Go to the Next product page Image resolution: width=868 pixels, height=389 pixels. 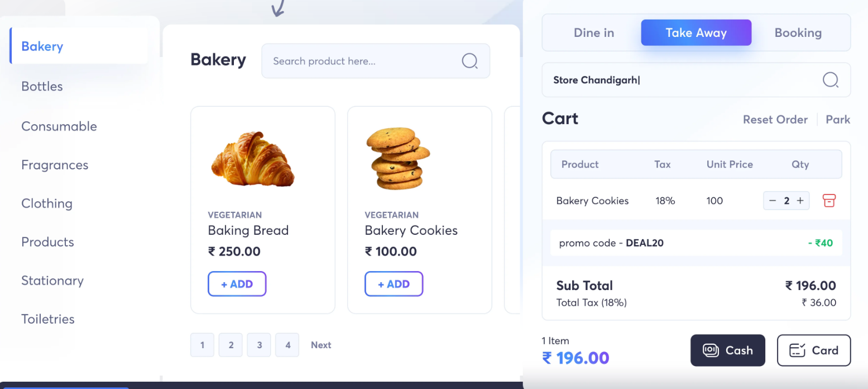[x=321, y=345]
